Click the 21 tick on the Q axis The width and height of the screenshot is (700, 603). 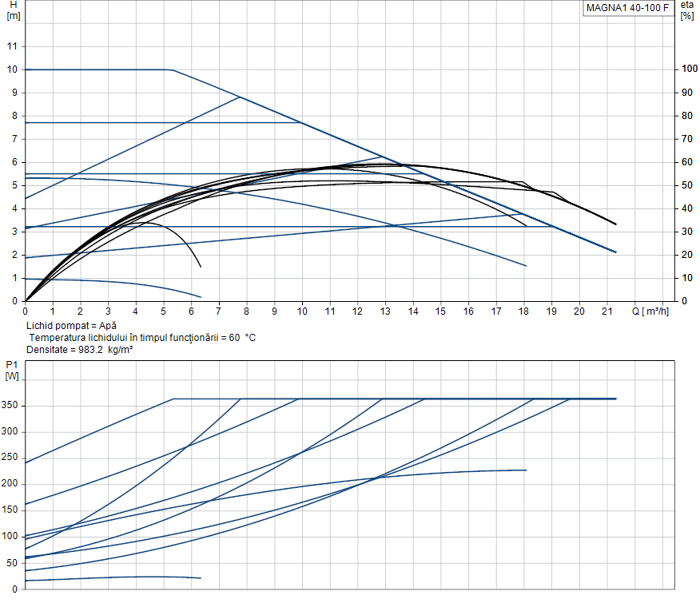pos(607,311)
